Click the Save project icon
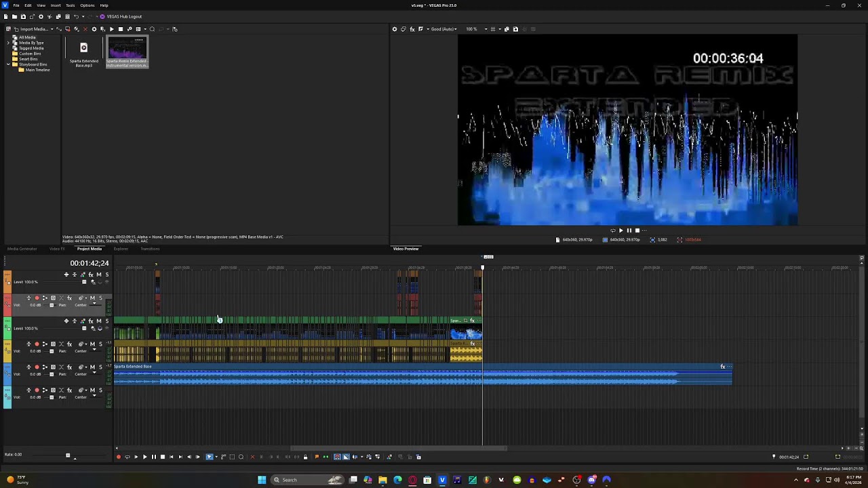 23,16
